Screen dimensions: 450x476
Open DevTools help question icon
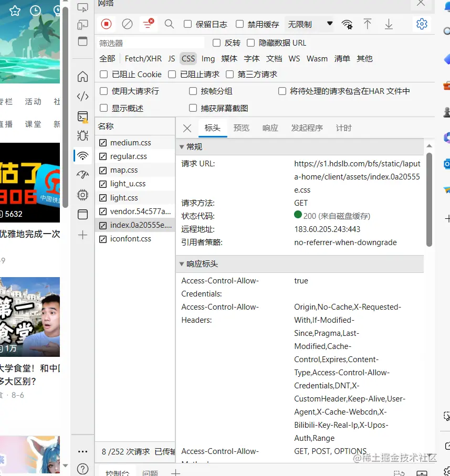click(x=82, y=469)
